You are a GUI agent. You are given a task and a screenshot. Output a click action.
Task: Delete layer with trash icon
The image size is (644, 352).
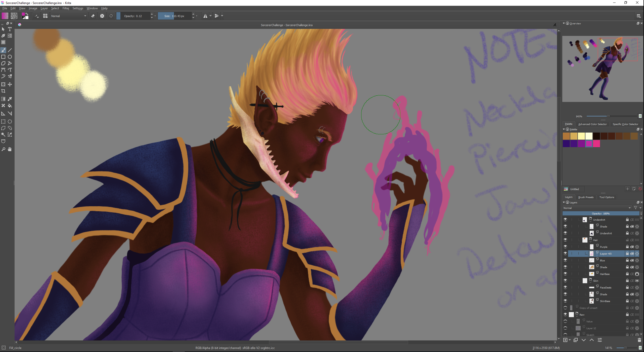click(x=639, y=340)
